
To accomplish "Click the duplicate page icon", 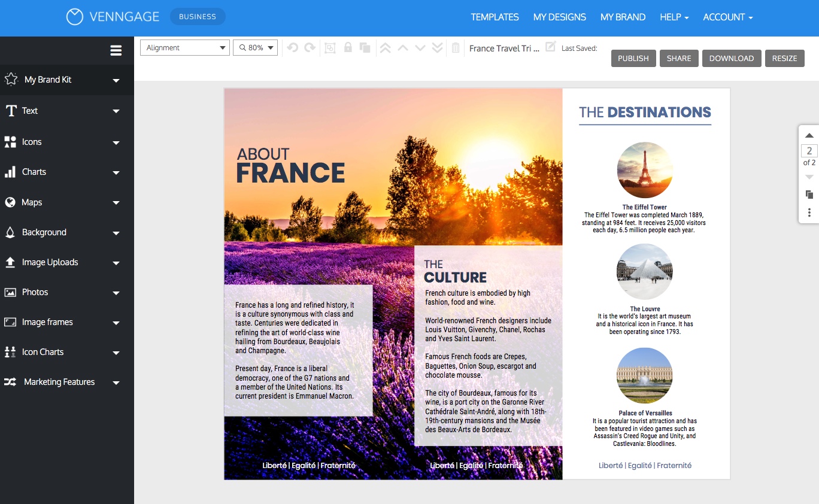I will tap(809, 195).
